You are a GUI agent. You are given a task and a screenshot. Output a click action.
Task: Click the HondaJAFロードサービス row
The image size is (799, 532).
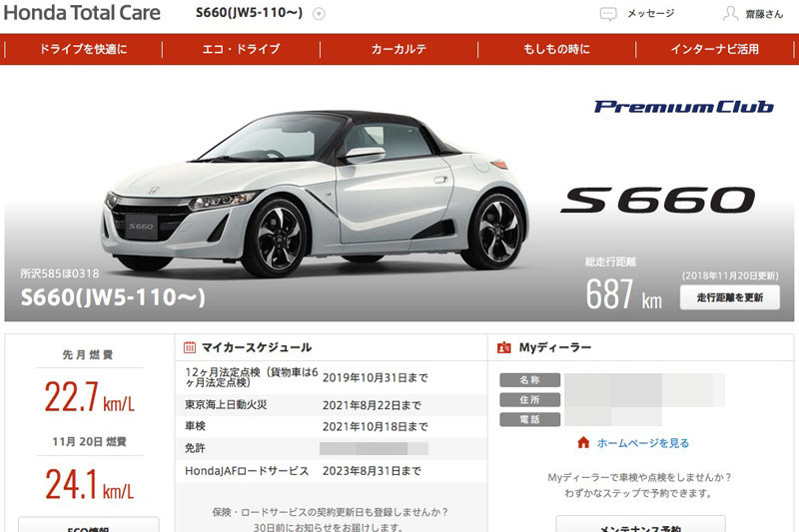click(x=332, y=471)
